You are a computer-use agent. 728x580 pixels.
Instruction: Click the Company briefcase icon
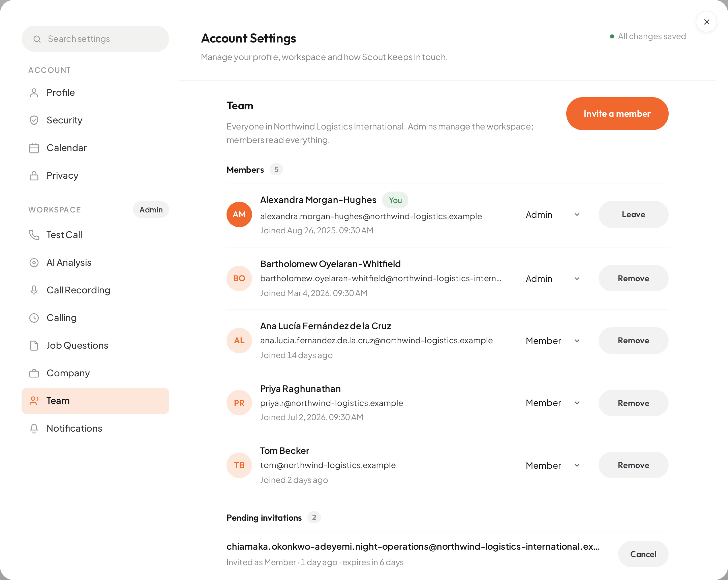[x=34, y=373]
